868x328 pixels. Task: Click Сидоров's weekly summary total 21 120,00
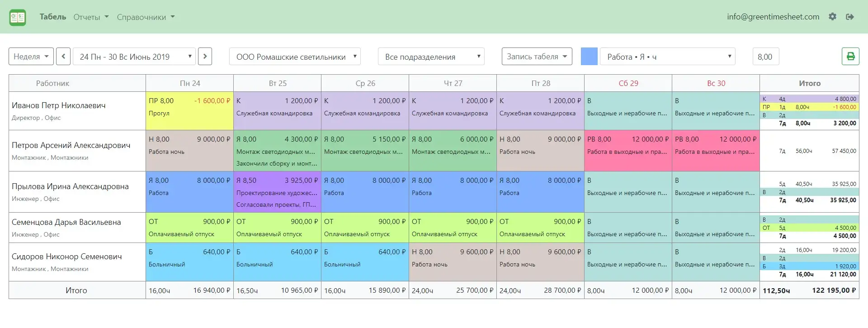[x=843, y=274]
